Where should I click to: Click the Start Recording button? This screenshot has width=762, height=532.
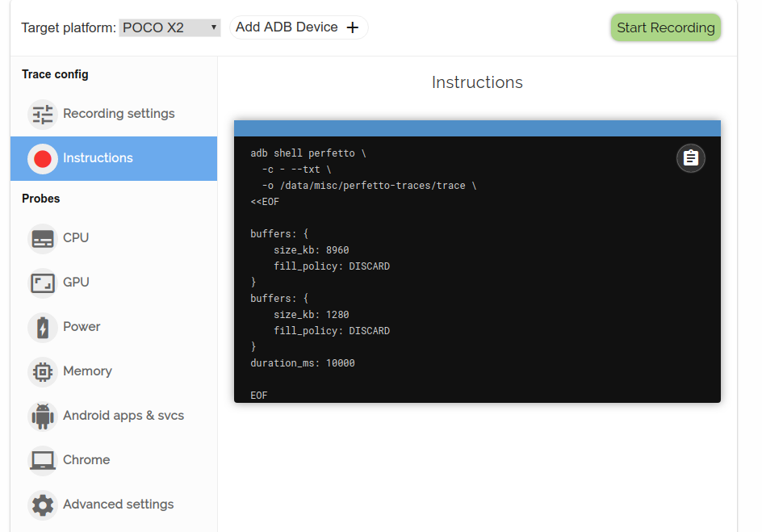(665, 27)
